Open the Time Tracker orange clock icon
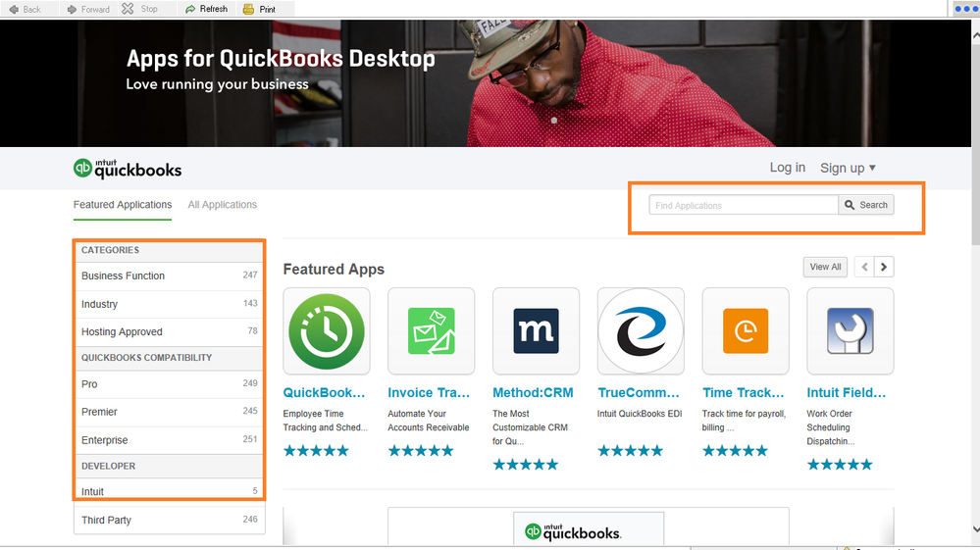 click(x=746, y=330)
